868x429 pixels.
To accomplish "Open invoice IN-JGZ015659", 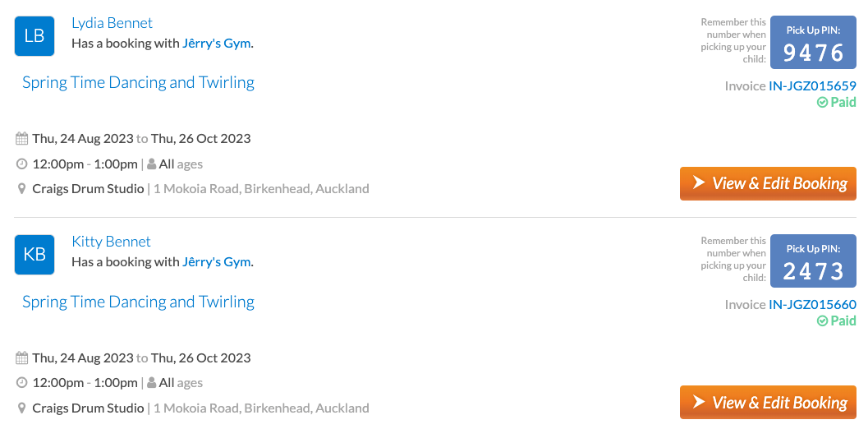I will click(x=812, y=86).
